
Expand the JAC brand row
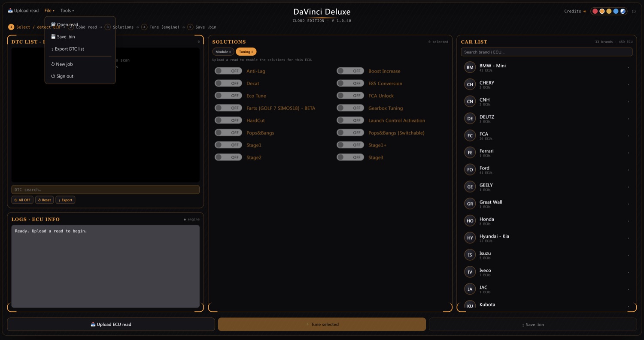547,289
